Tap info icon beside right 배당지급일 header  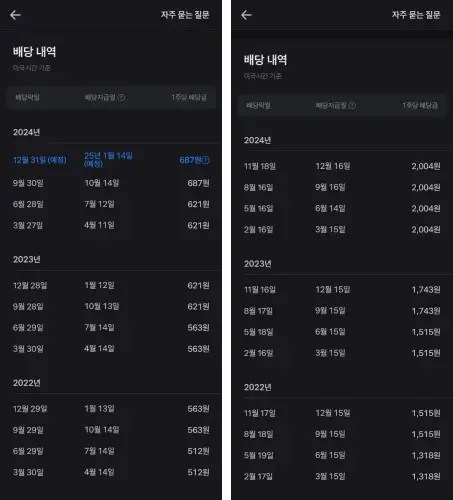click(x=352, y=105)
